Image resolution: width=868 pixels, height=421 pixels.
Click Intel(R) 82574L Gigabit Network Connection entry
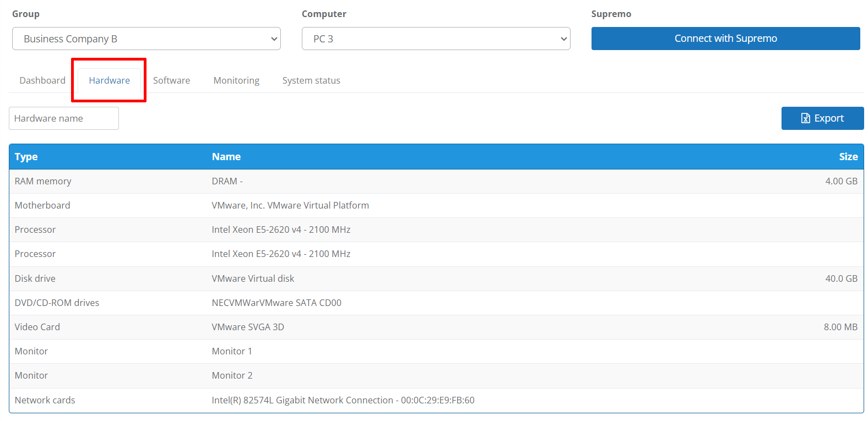pos(343,400)
